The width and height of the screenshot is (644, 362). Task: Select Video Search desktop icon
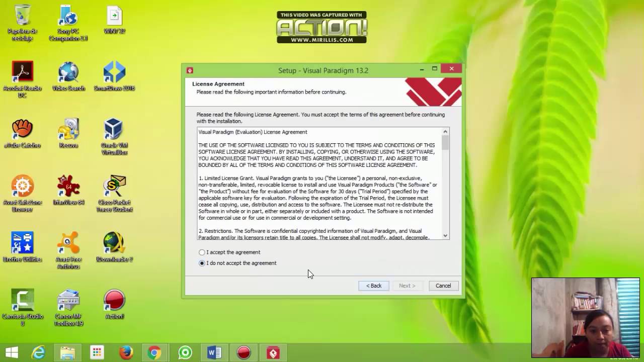pyautogui.click(x=68, y=76)
